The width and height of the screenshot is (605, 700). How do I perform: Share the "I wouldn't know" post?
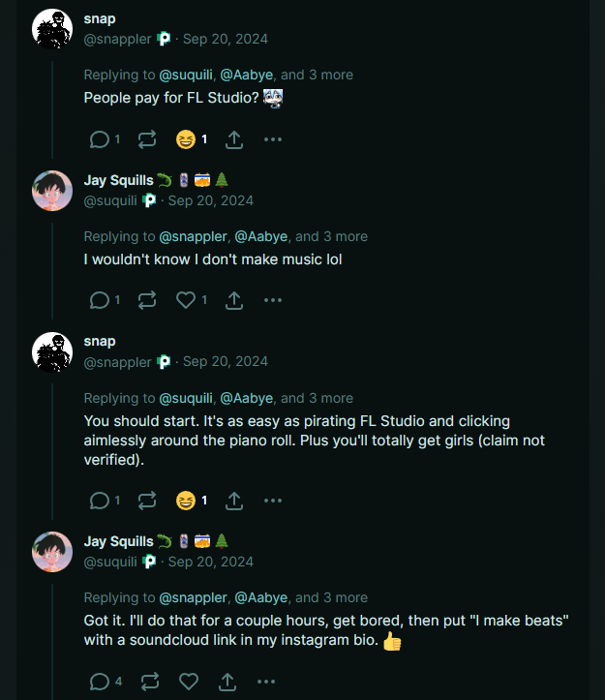[234, 300]
